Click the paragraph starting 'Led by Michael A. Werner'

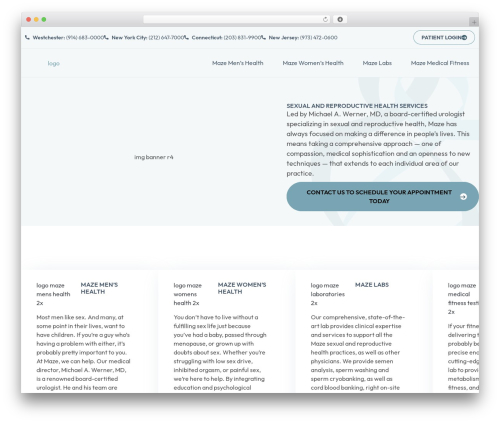click(378, 144)
